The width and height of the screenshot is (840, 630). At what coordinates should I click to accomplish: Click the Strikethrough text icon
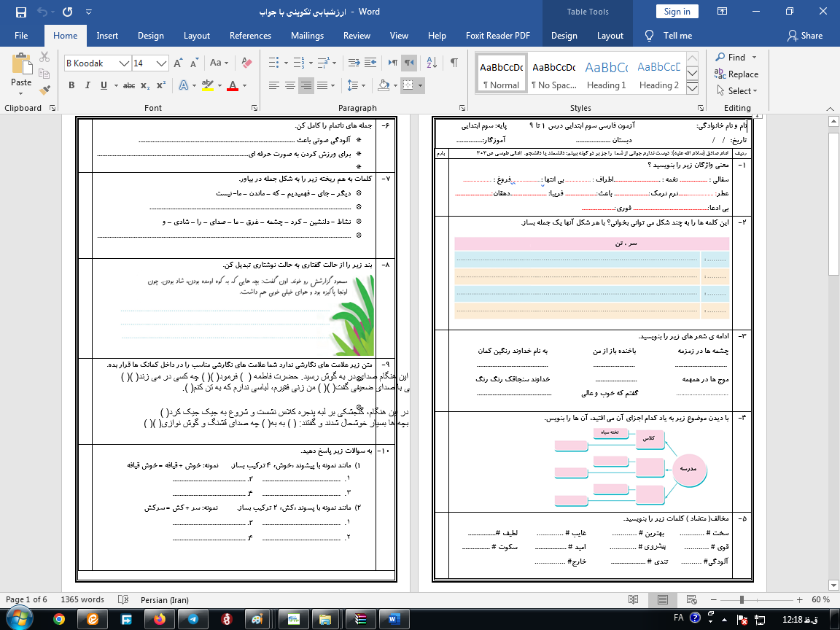129,85
